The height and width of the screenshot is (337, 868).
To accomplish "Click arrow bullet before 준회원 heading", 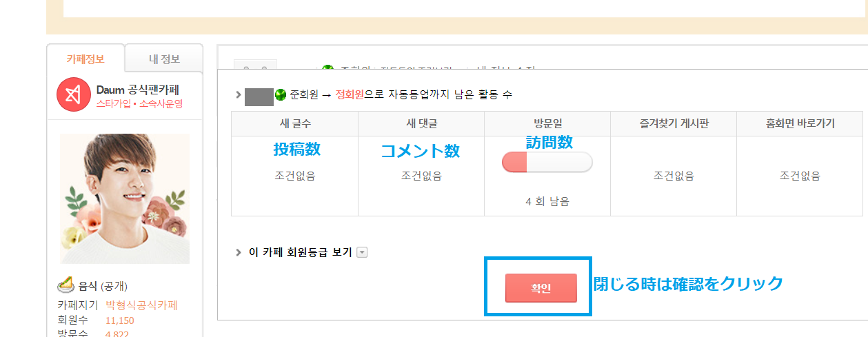I will point(239,95).
